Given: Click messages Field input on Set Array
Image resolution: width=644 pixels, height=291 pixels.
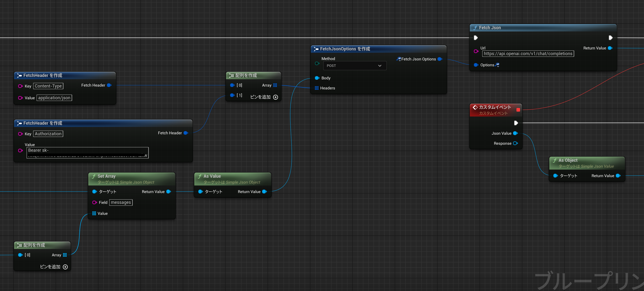Looking at the screenshot, I should 121,202.
